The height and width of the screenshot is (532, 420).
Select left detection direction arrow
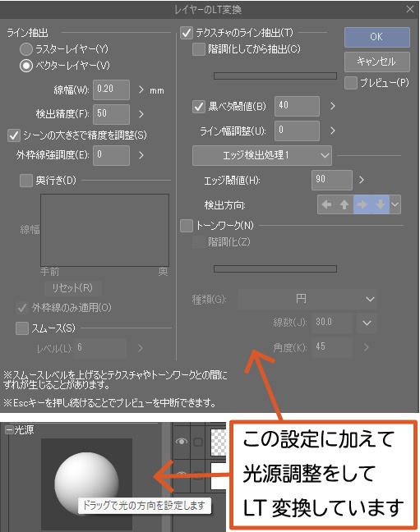(x=326, y=204)
